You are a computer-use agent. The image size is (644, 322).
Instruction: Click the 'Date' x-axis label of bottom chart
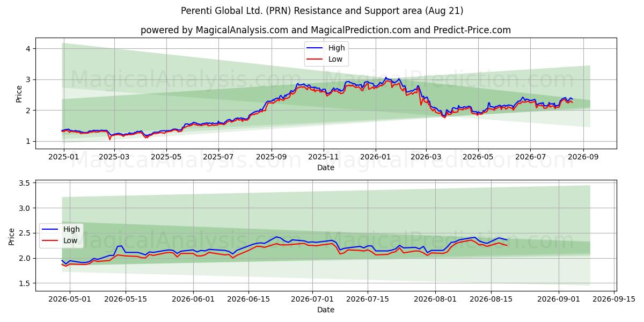pos(326,310)
